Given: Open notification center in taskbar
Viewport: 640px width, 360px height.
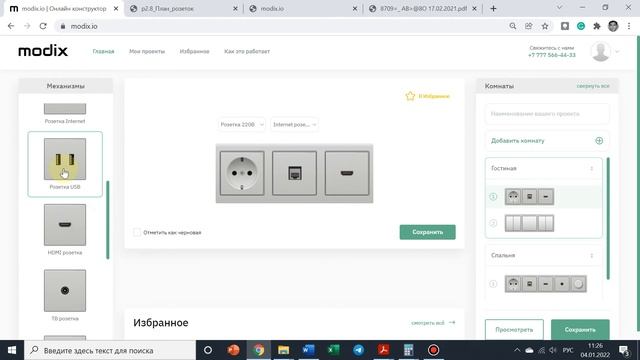Looking at the screenshot, I should (624, 350).
